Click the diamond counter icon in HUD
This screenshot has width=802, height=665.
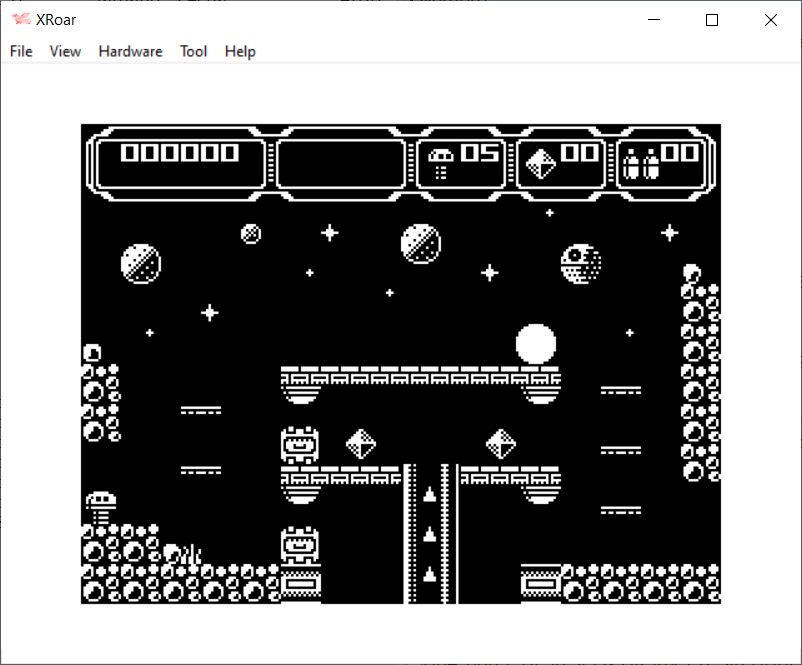540,162
